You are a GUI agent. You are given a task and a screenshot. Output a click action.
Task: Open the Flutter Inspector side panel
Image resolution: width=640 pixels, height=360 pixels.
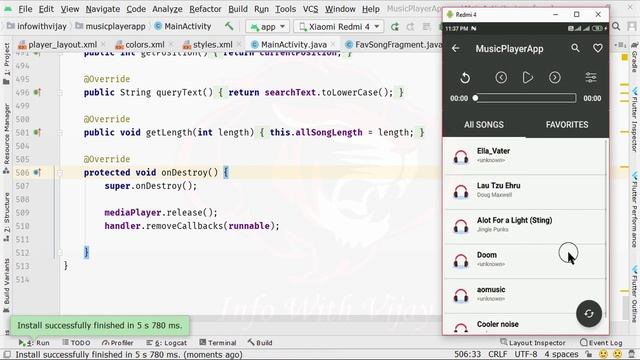[x=634, y=120]
